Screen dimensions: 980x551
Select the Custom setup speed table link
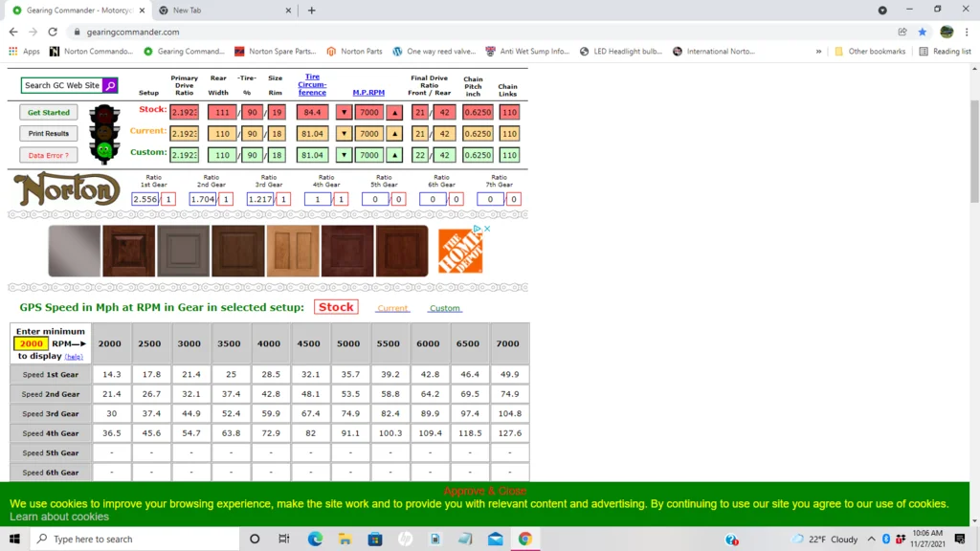point(444,308)
